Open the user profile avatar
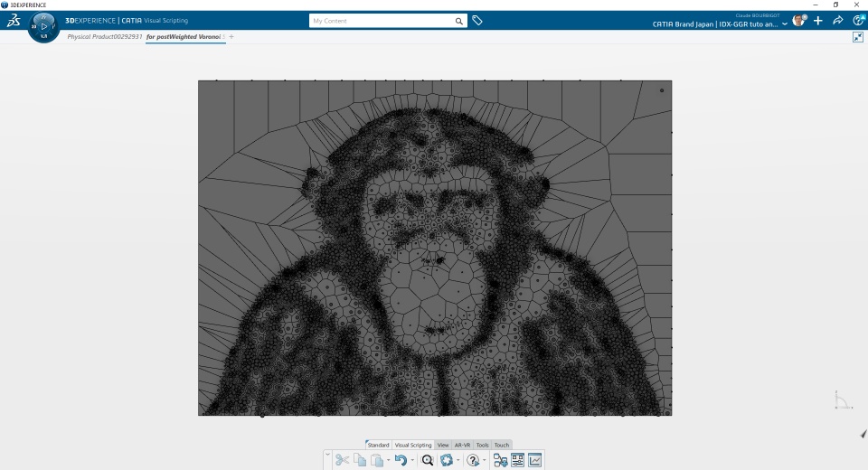This screenshot has width=868, height=470. coord(798,21)
